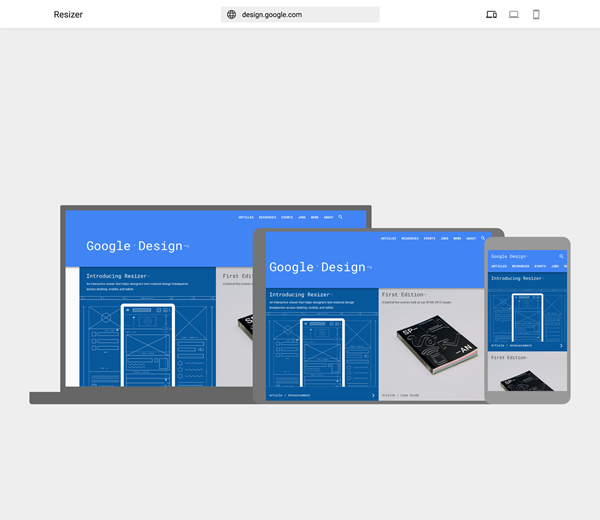
Task: Click the chevron arrow in phone Announcement footer
Action: click(x=561, y=346)
